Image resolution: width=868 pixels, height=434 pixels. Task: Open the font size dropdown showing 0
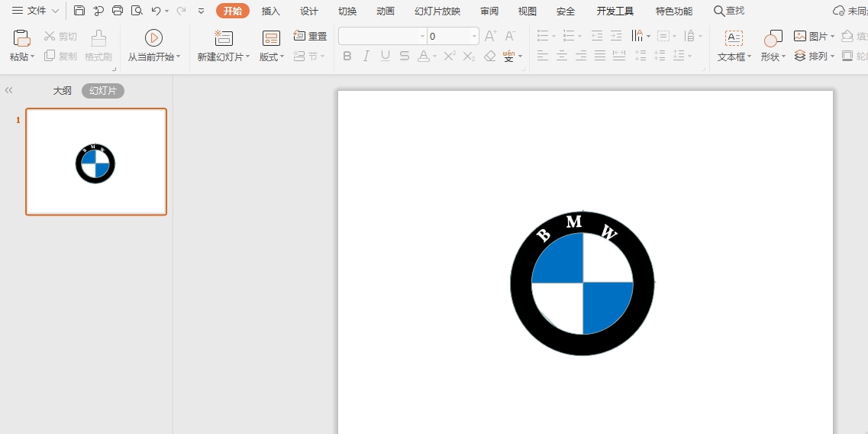(474, 36)
